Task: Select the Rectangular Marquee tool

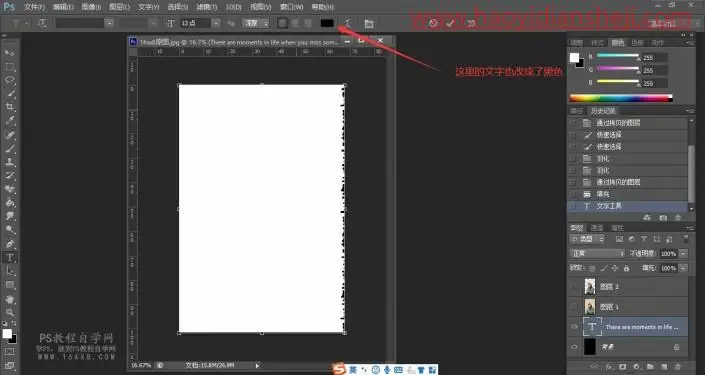Action: 9,67
